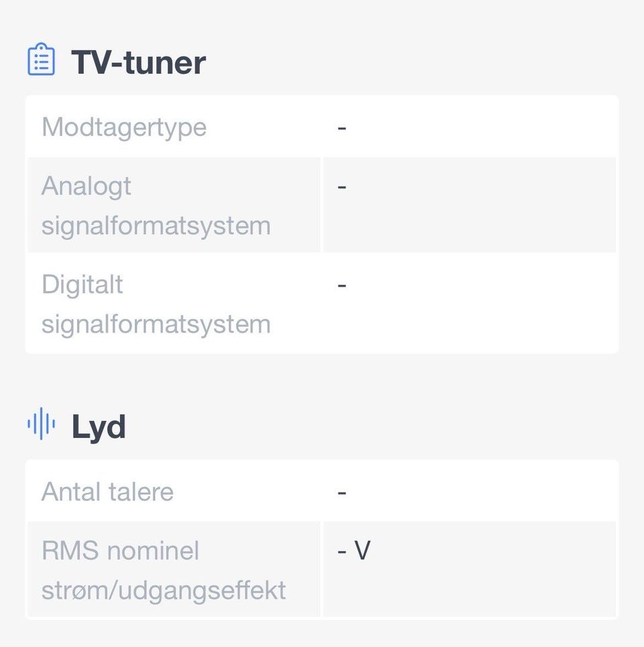Click the Antal talere dash value
The image size is (644, 647).
point(342,493)
